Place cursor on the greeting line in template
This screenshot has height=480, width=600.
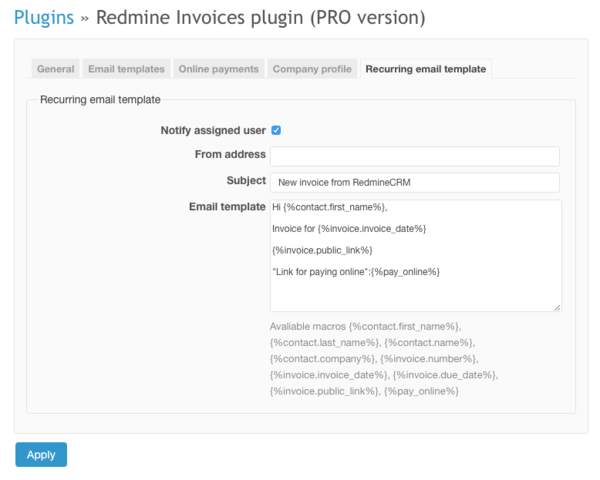tap(329, 207)
